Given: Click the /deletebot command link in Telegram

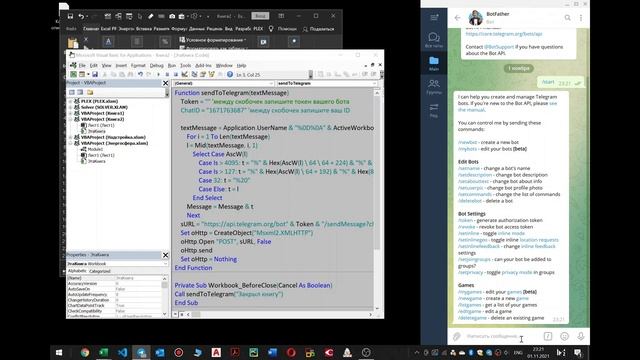Looking at the screenshot, I should point(470,200).
